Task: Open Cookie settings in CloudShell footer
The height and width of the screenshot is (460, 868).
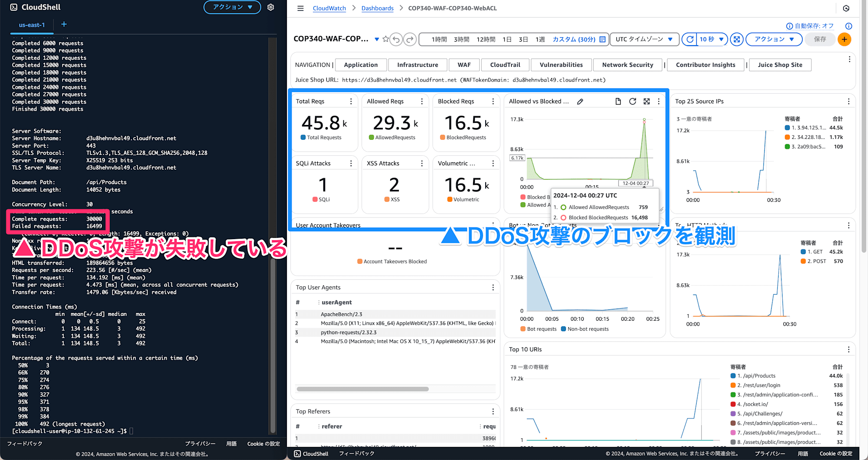Action: pos(263,444)
